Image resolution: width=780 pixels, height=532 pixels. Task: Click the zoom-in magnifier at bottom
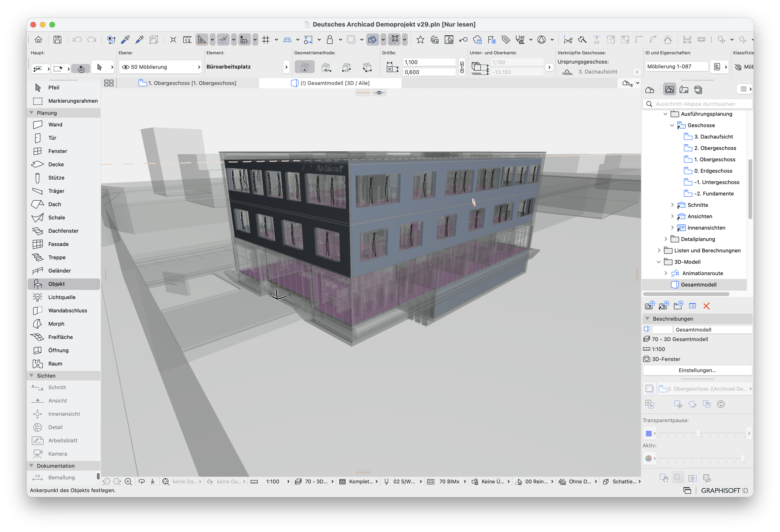tap(128, 482)
